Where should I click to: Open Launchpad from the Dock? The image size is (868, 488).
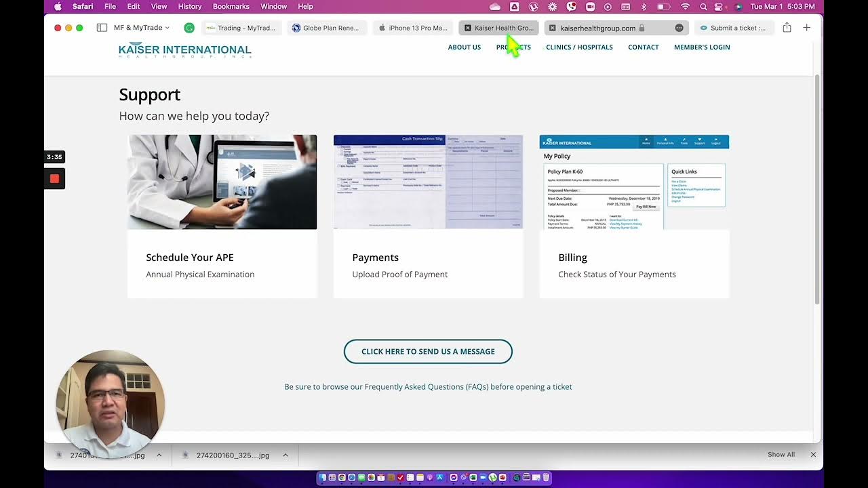332,478
